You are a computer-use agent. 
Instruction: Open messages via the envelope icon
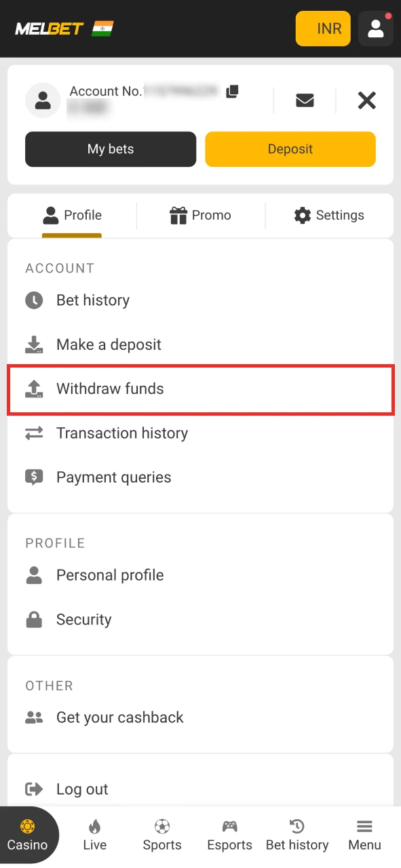point(304,100)
